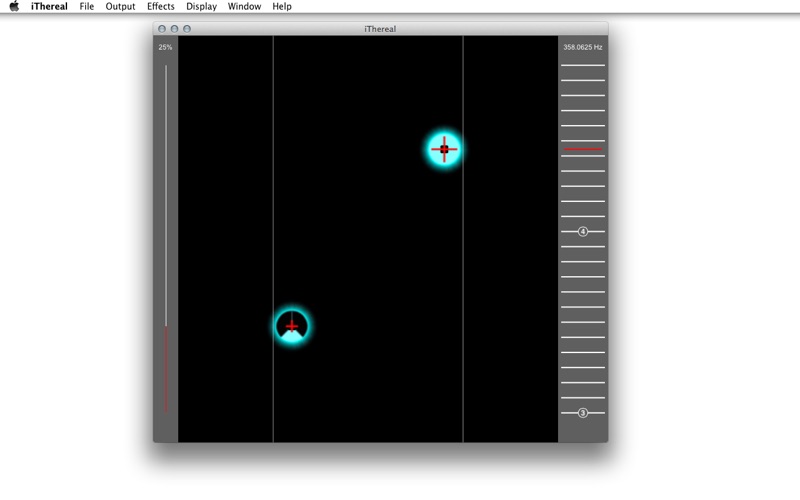Select octave marker 3 on pitch scale

click(583, 413)
